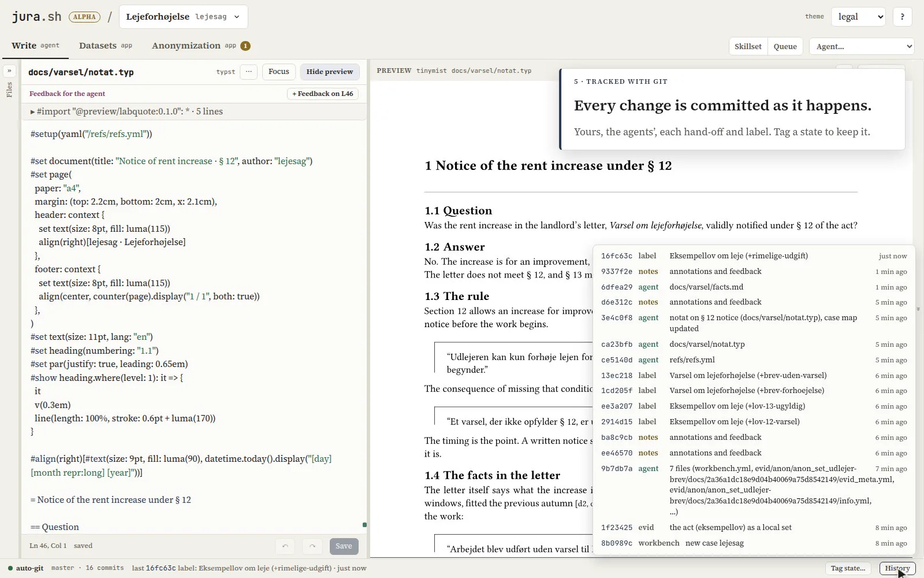Click the Anonymization notification badge
The height and width of the screenshot is (578, 924).
(x=245, y=46)
